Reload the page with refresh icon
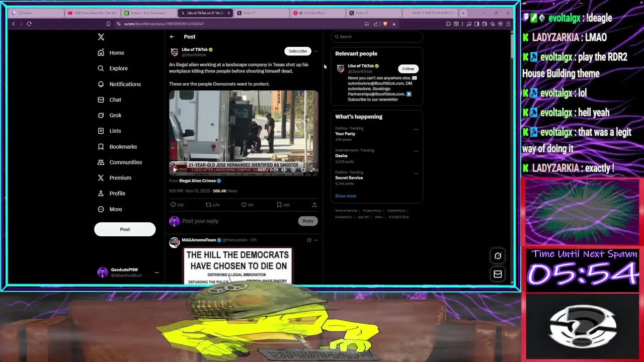This screenshot has height=362, width=644. (x=29, y=24)
